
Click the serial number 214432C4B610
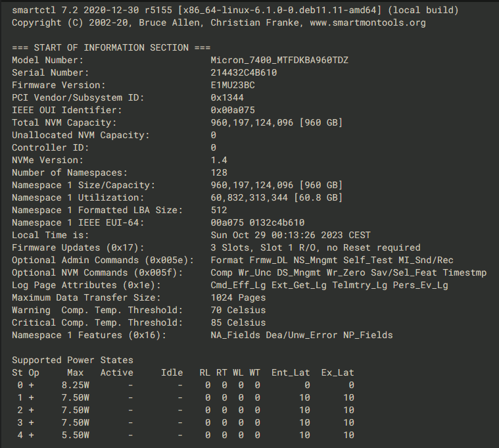click(244, 72)
